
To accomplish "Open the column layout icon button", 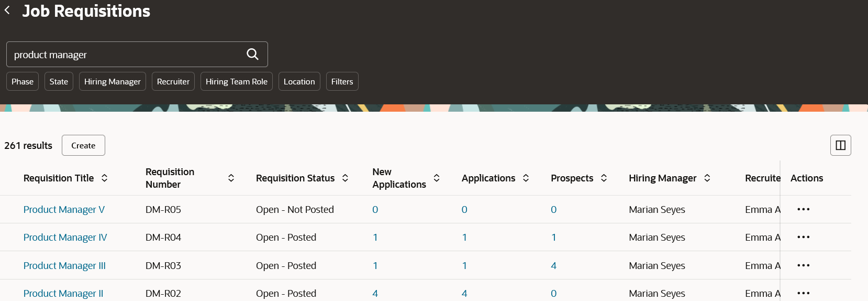I will click(x=840, y=145).
